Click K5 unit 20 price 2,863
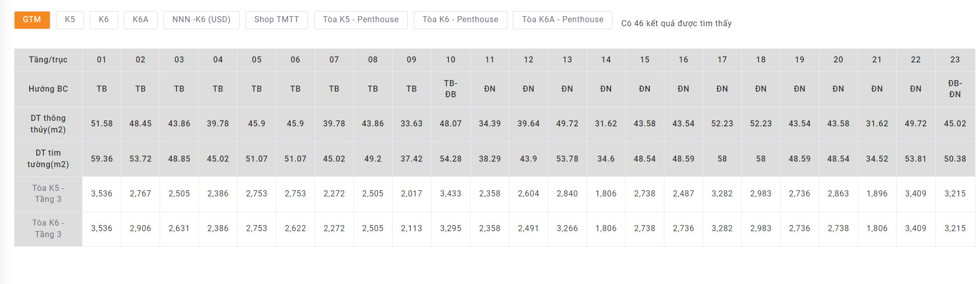This screenshot has width=980, height=284. [x=838, y=193]
